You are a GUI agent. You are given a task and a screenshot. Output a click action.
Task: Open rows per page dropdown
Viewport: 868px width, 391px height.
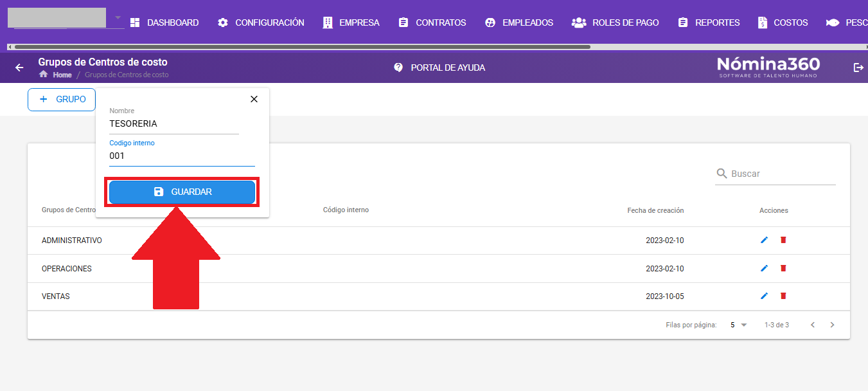(x=739, y=325)
